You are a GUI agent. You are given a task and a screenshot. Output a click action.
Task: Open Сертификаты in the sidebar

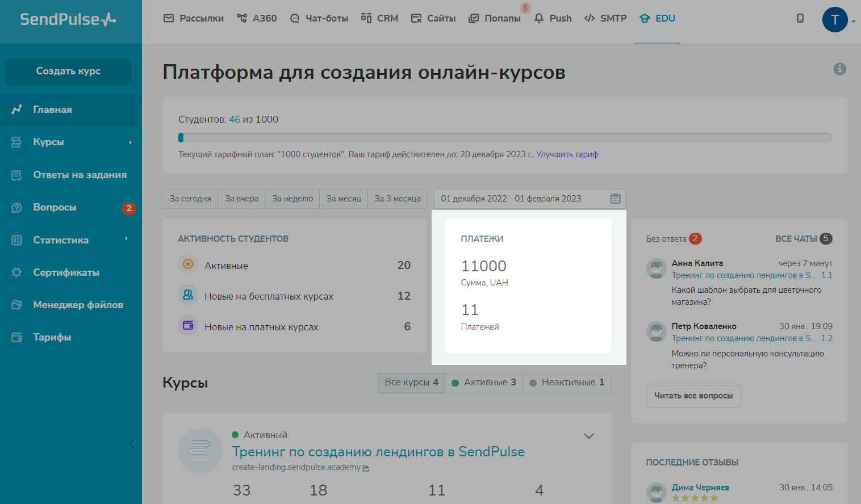[66, 272]
